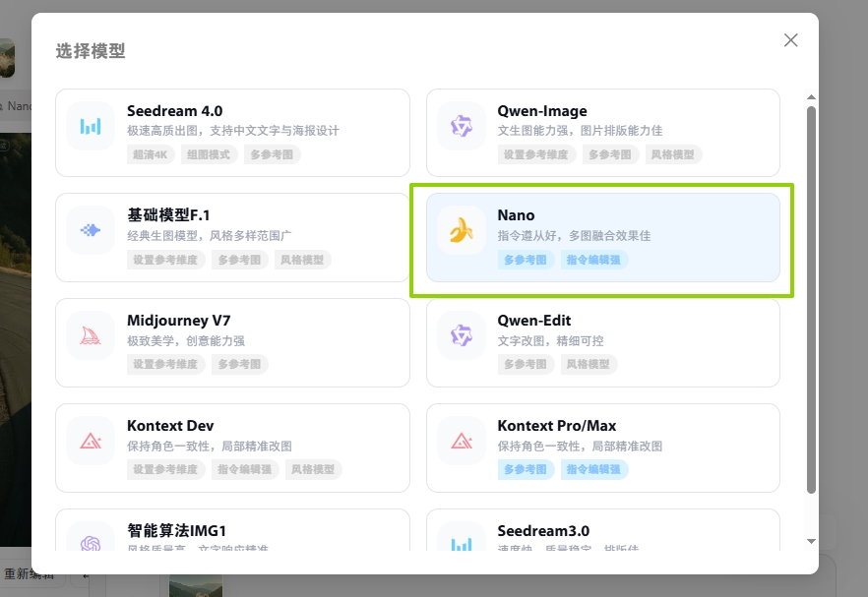Click the Seedream 4.0 bar-chart icon
Viewport: 868px width, 597px height.
91,126
